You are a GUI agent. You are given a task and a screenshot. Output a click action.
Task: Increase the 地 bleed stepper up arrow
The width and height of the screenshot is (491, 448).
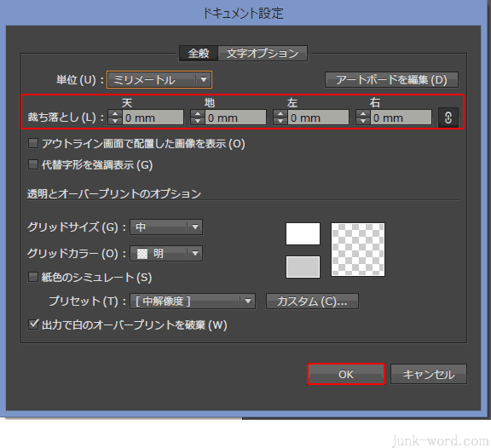tap(198, 114)
